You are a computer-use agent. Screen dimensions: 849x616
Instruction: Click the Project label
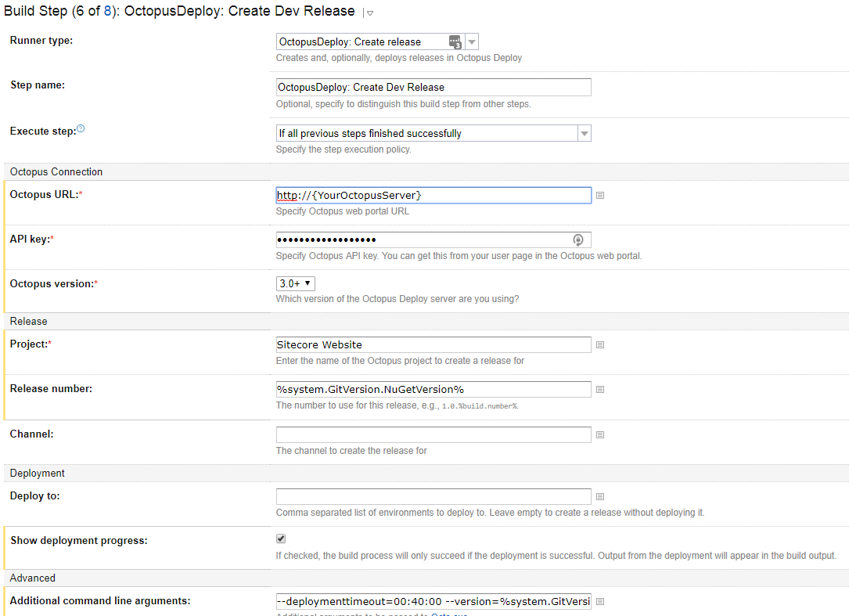click(31, 344)
